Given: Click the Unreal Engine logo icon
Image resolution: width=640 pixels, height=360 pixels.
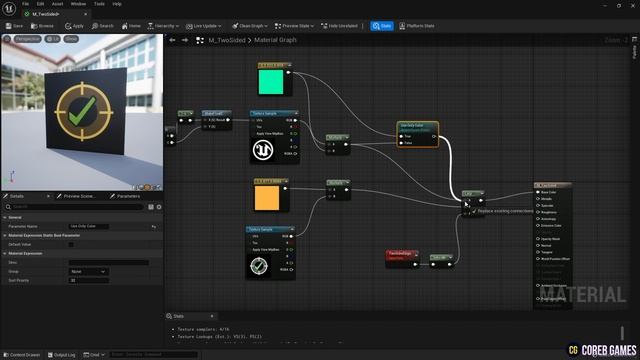Looking at the screenshot, I should pyautogui.click(x=9, y=8).
